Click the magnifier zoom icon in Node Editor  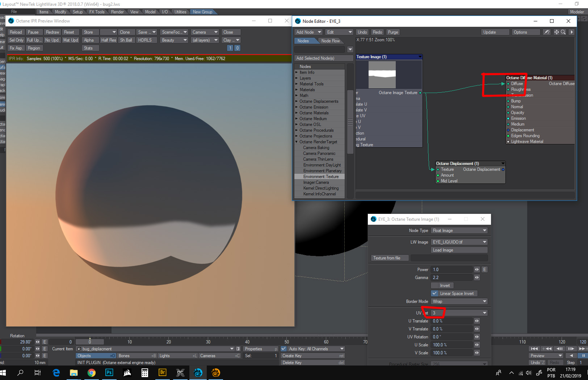point(563,32)
